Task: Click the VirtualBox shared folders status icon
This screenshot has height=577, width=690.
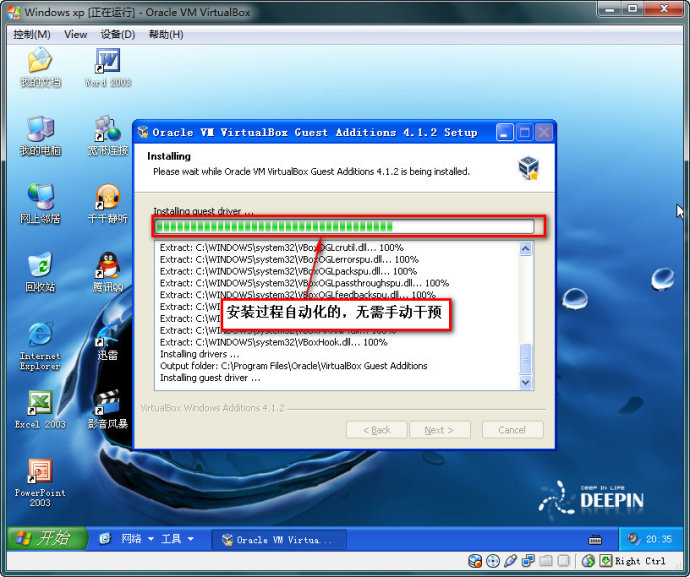Action: pos(546,561)
